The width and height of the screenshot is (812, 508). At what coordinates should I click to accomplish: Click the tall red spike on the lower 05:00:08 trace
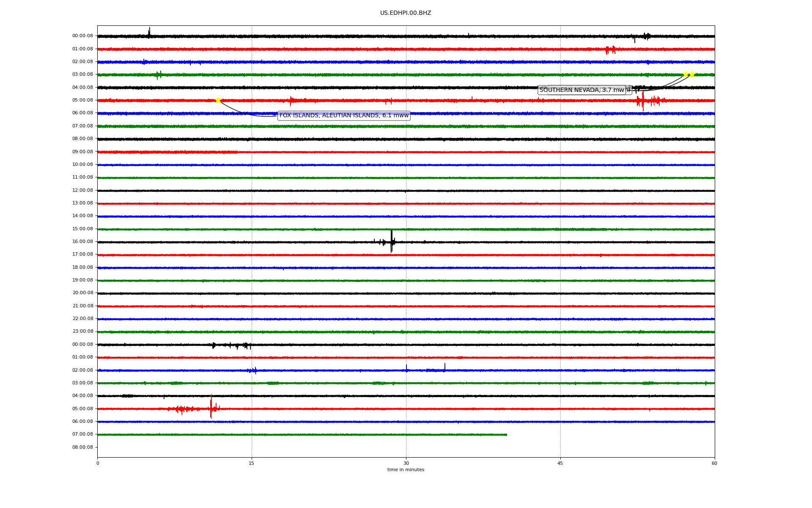(x=211, y=407)
